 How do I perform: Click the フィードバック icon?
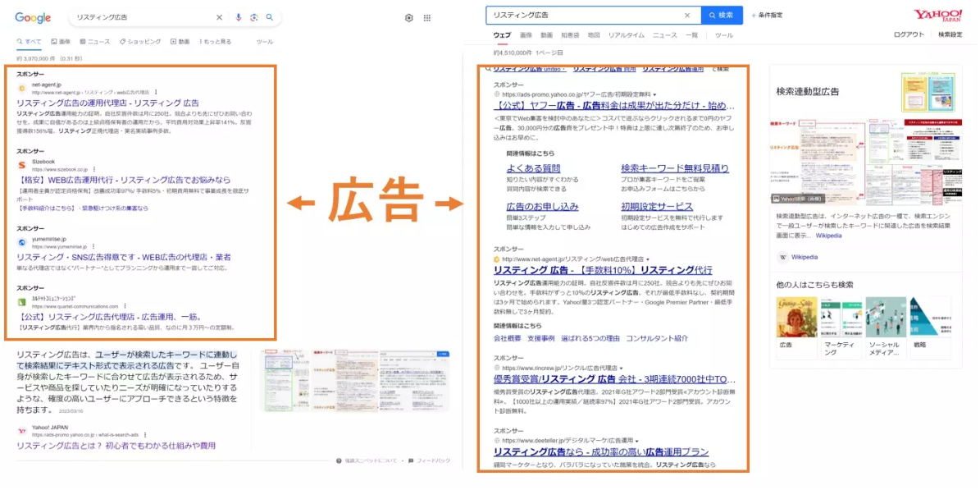pos(411,460)
